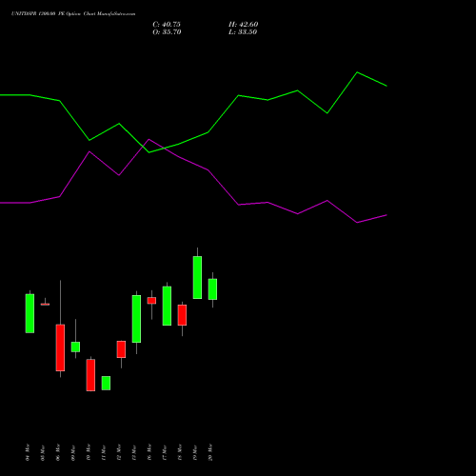The image size is (476, 476).
Task: Click the green candlestick for 17 Mar
Action: [x=167, y=306]
